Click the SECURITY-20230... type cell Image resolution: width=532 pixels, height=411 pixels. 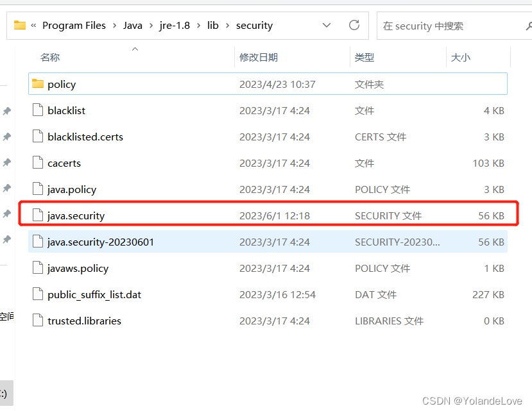click(397, 242)
